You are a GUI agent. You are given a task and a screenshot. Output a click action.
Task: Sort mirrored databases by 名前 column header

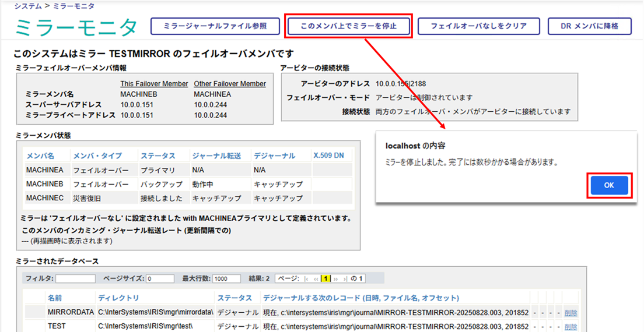pyautogui.click(x=55, y=298)
